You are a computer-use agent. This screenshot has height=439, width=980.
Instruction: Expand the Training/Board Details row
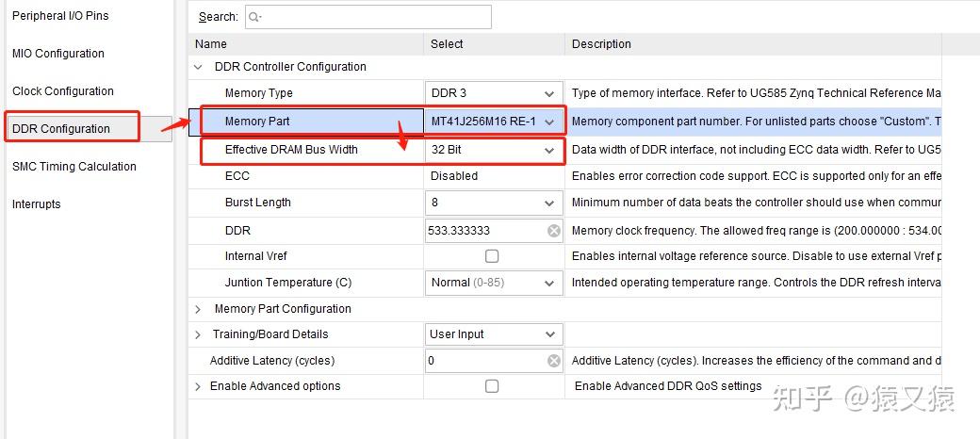pyautogui.click(x=198, y=334)
